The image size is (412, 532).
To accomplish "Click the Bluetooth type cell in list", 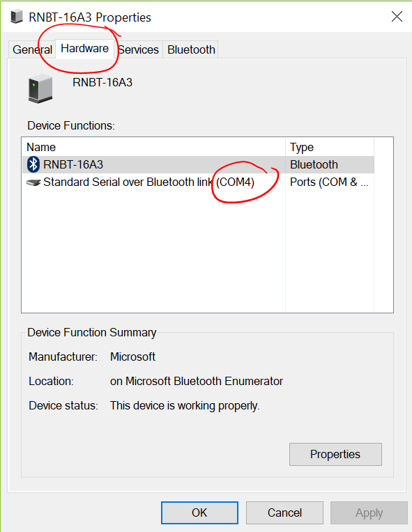I will point(314,164).
